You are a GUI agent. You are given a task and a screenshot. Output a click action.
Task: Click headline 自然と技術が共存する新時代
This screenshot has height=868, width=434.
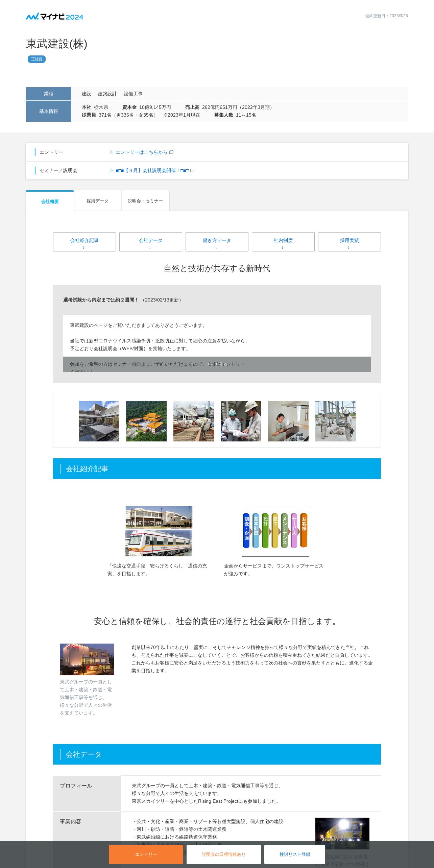point(217,268)
